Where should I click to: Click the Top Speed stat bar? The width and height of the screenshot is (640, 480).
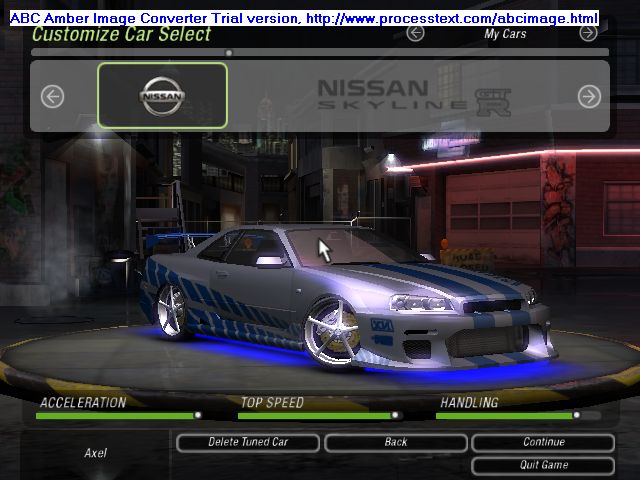click(x=320, y=416)
